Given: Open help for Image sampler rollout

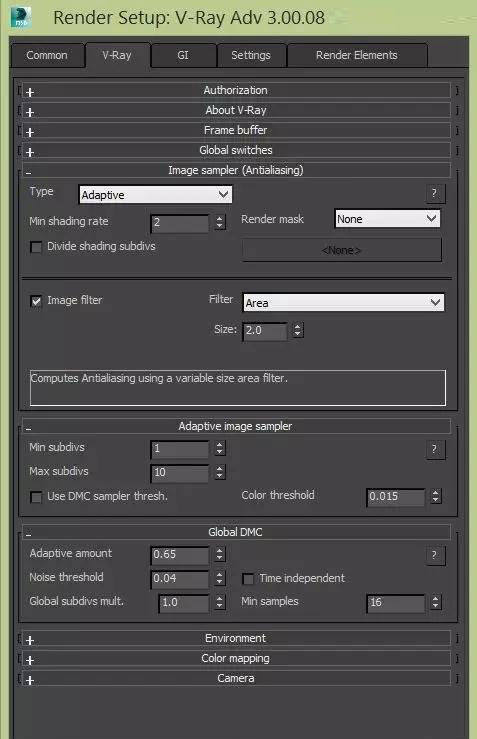Looking at the screenshot, I should pyautogui.click(x=435, y=193).
